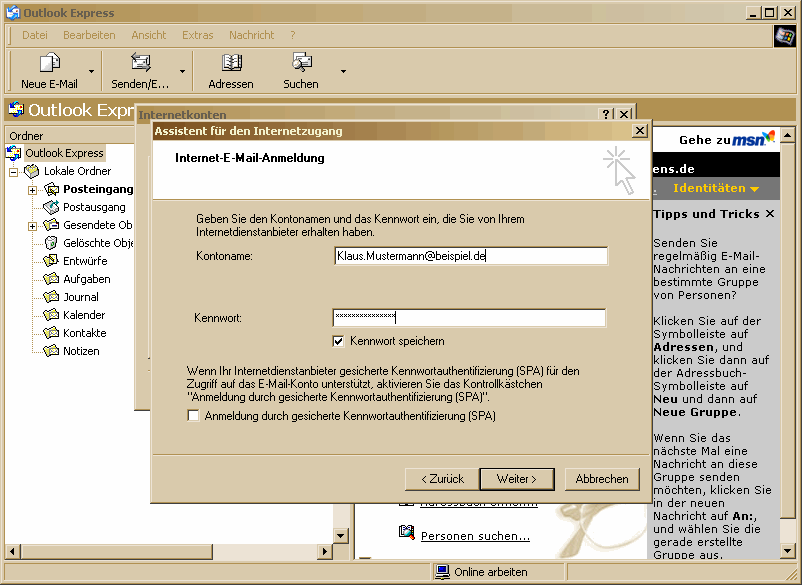Click the Online arbeiten status bar icon
The width and height of the screenshot is (802, 585).
click(x=442, y=572)
